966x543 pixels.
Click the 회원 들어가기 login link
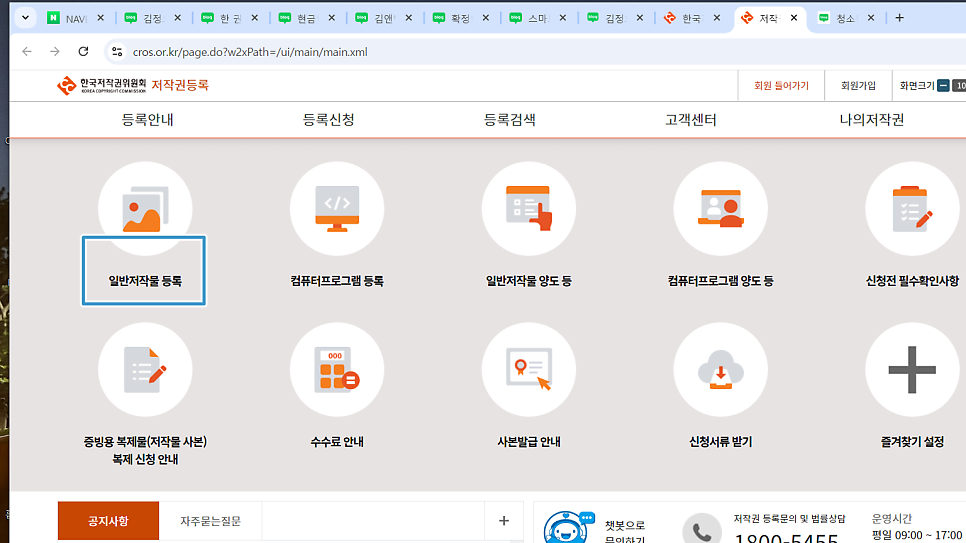[x=781, y=86]
